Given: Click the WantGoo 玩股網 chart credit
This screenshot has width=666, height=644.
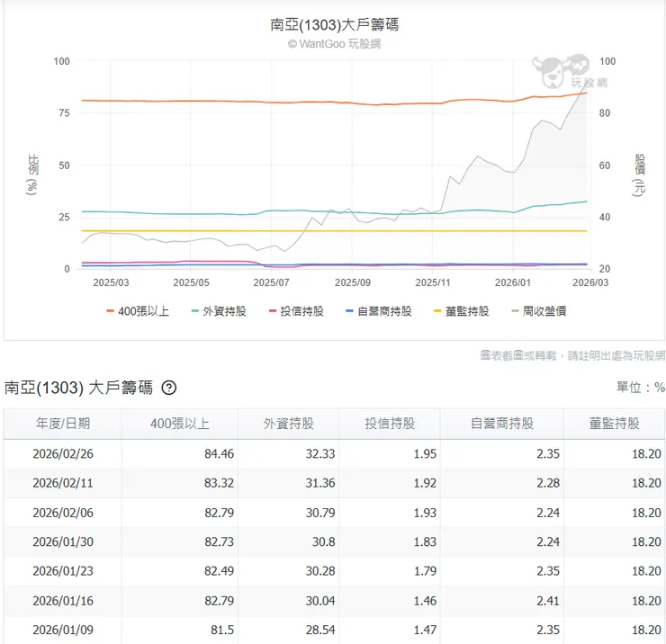Looking at the screenshot, I should coord(334,44).
